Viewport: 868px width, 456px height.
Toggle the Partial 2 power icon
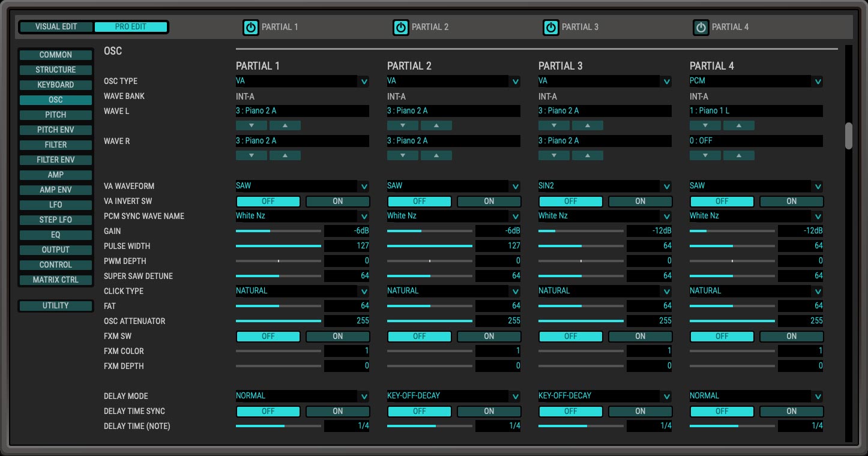pos(400,26)
